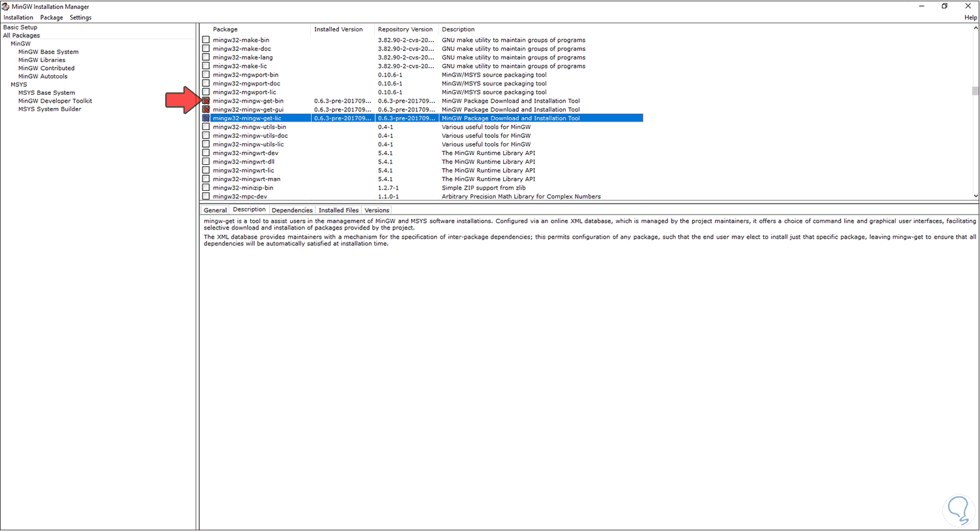Click repository version 1.2.7-1
This screenshot has width=980, height=531.
pos(388,188)
